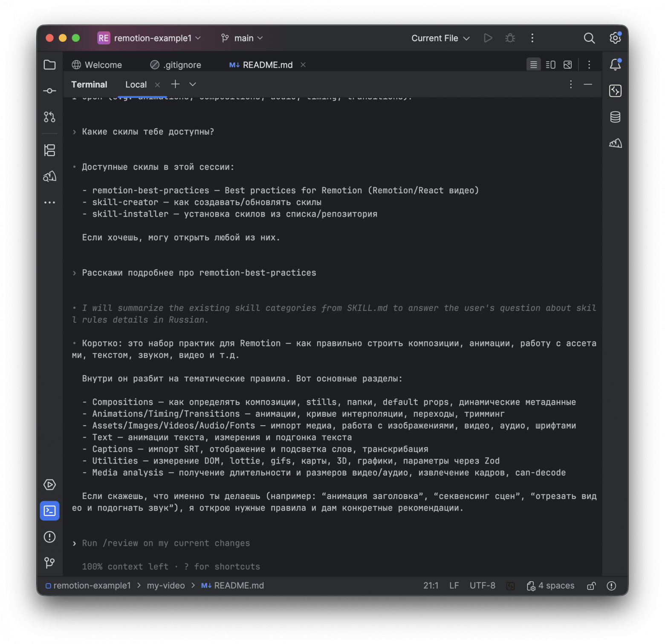Open the Problems tool window in sidebar

click(x=49, y=537)
